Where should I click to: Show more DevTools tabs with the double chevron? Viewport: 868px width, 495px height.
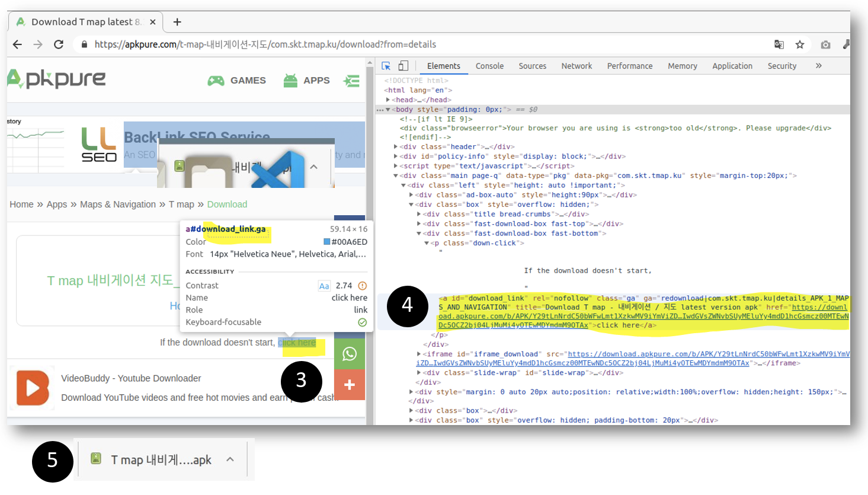(819, 66)
